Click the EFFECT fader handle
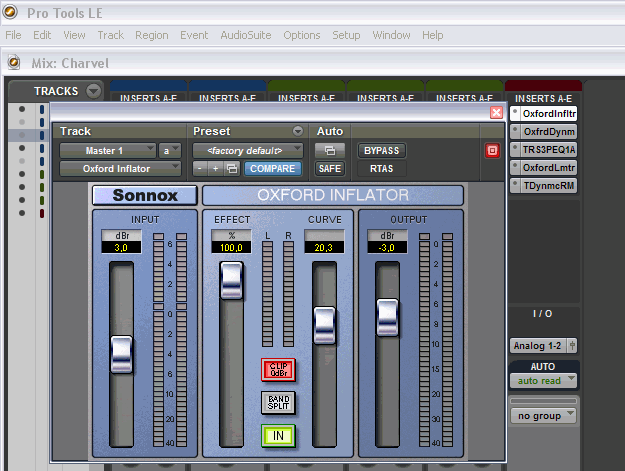The image size is (625, 471). click(231, 281)
